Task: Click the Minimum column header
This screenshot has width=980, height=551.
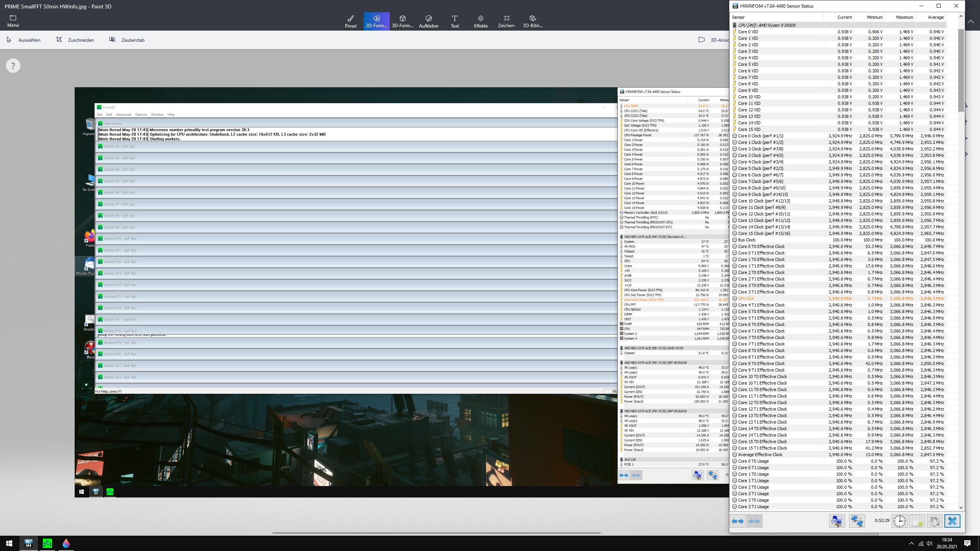Action: coord(870,17)
